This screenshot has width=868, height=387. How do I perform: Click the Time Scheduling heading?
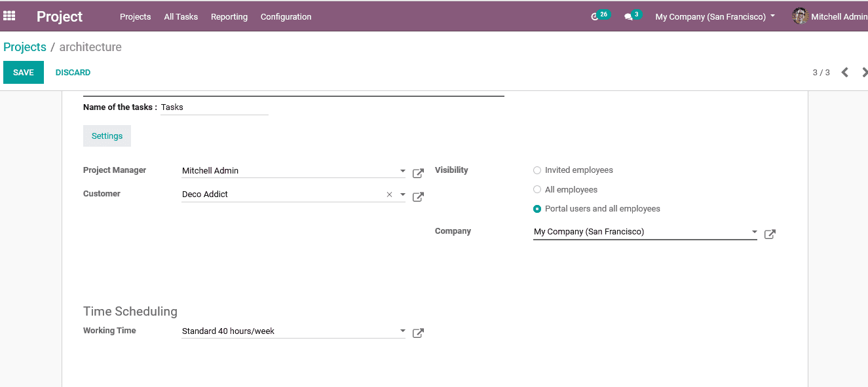click(x=130, y=311)
